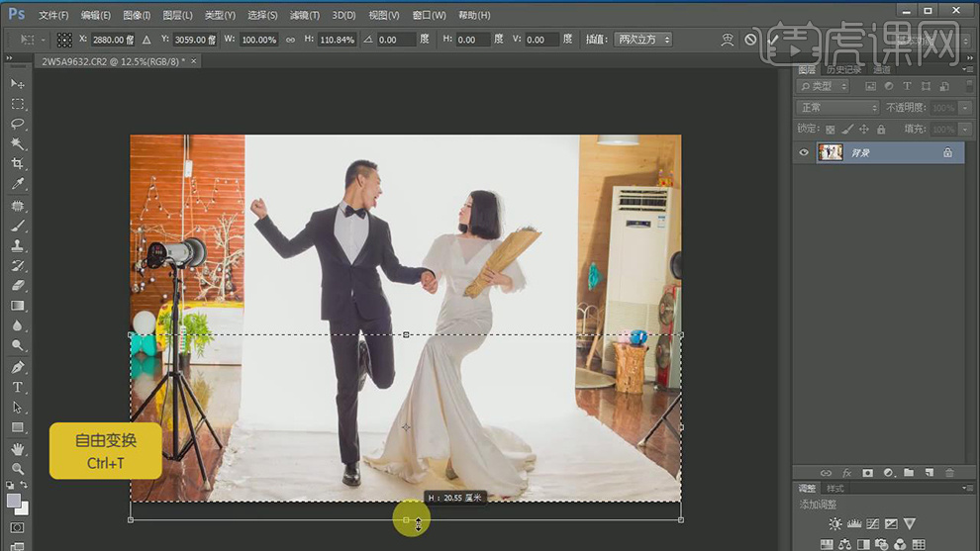Cancel the transform with the circle-slash icon
The width and height of the screenshot is (980, 551).
[x=750, y=40]
